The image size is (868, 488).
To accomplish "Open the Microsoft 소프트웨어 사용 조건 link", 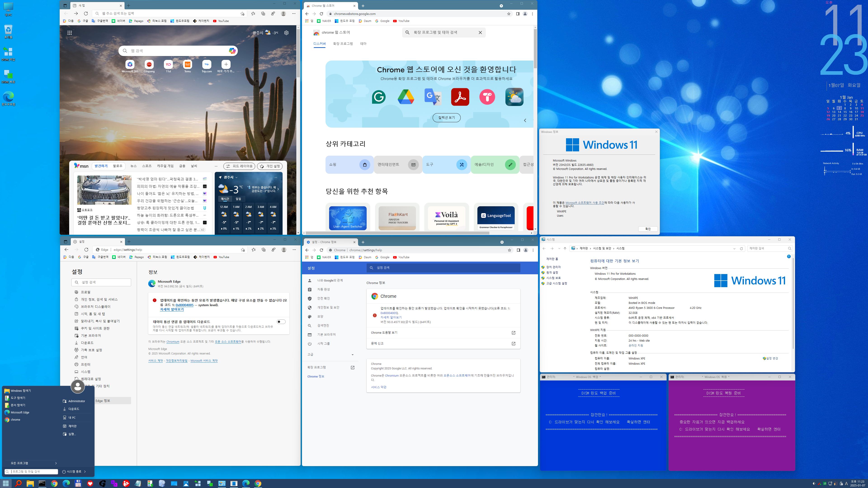I will (585, 203).
